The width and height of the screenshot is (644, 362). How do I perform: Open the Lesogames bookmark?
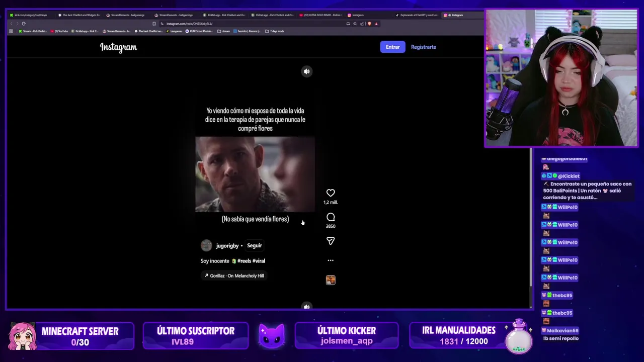point(174,31)
